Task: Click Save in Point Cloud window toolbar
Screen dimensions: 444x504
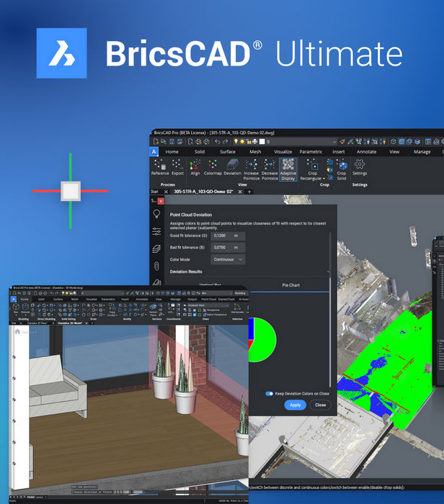Action: pyautogui.click(x=172, y=141)
